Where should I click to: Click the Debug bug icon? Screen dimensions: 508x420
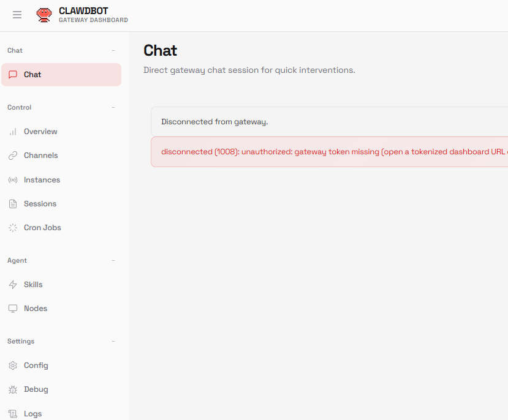13,389
